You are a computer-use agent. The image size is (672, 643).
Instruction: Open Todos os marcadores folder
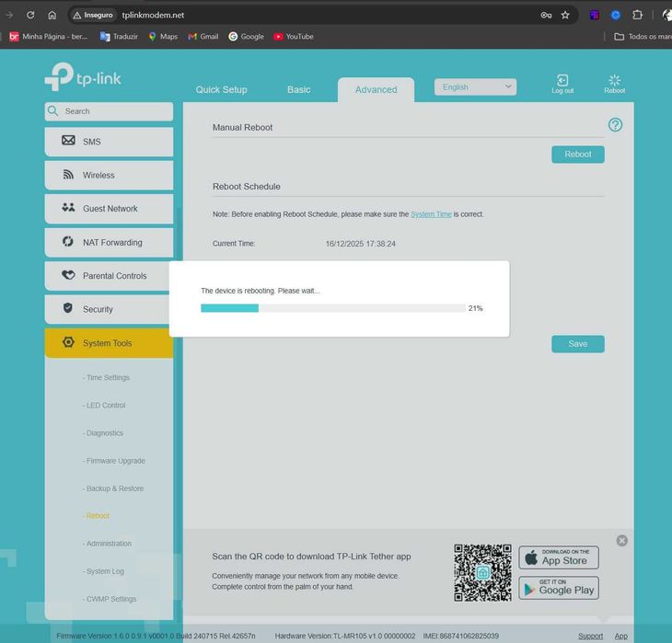643,37
